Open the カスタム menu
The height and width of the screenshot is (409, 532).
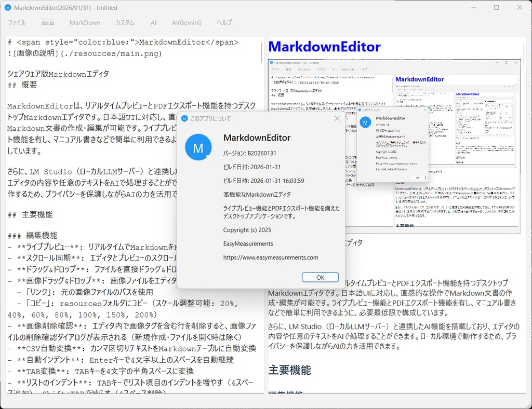tap(124, 22)
